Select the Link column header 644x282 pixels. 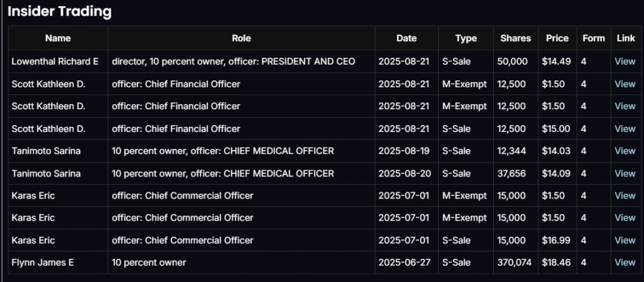(x=626, y=38)
